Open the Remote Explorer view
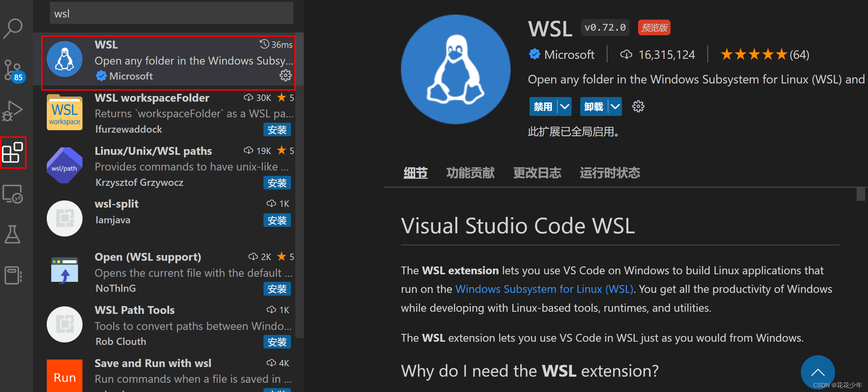Screen dimensions: 868x392 [13, 194]
